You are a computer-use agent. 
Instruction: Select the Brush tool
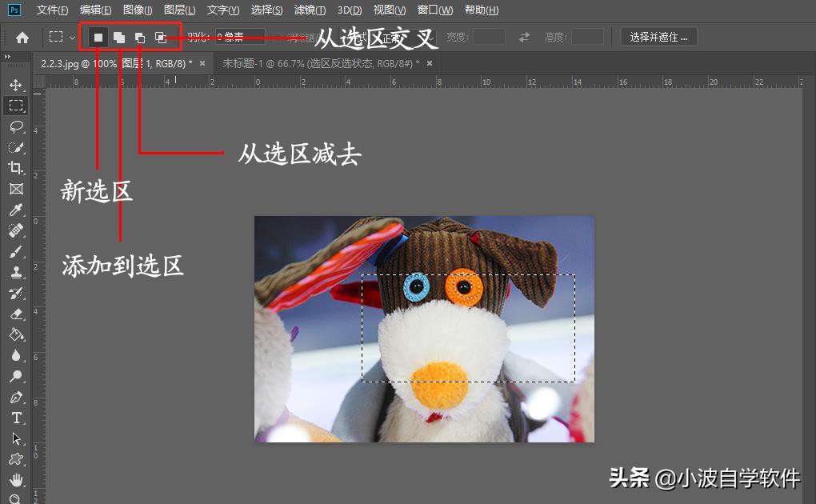point(16,252)
